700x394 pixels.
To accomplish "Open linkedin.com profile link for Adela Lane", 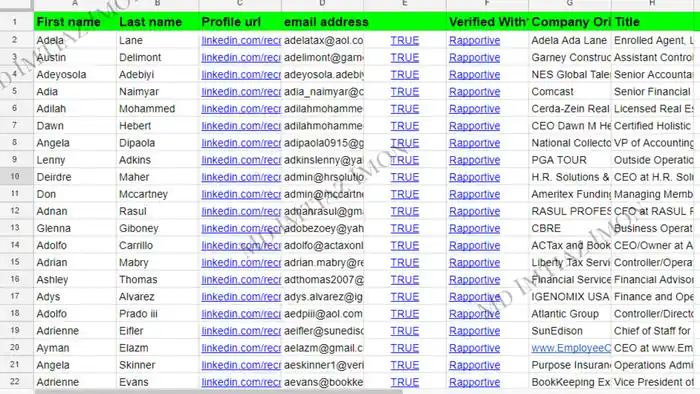I will 241,40.
